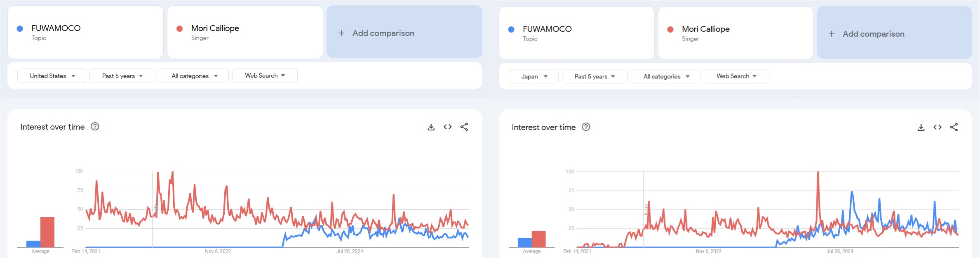Click the Note marker on the Japan chart
980x258 pixels.
tap(646, 209)
